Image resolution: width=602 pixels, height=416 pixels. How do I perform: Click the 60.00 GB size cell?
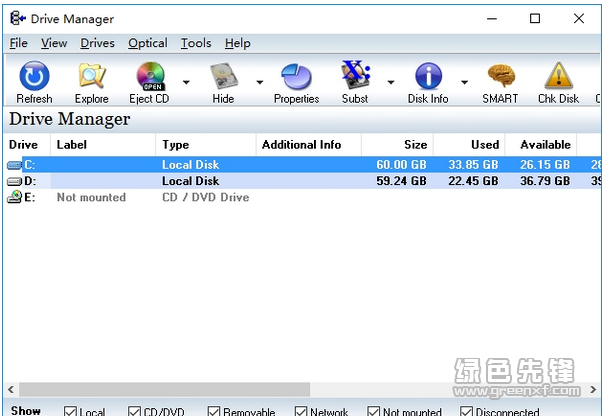coord(401,165)
